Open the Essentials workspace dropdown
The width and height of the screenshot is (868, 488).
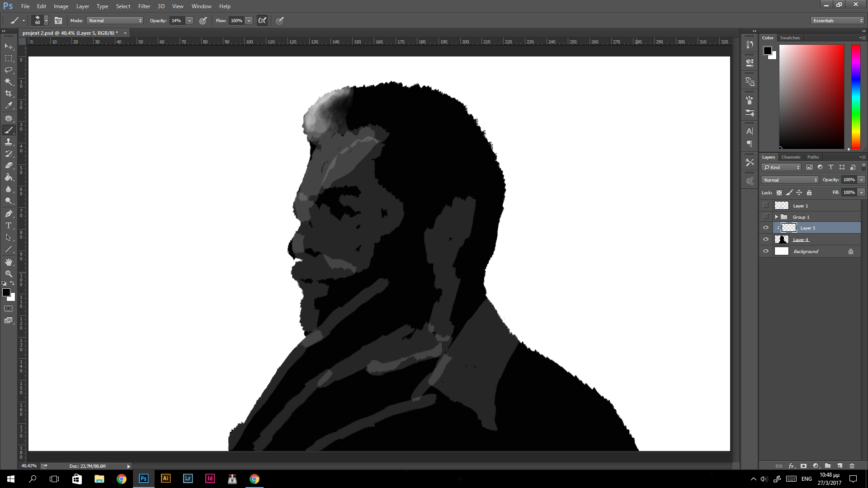[x=837, y=20]
